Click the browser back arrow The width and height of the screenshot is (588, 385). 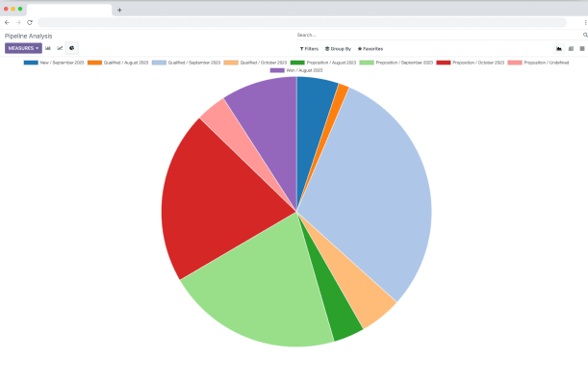coord(8,22)
